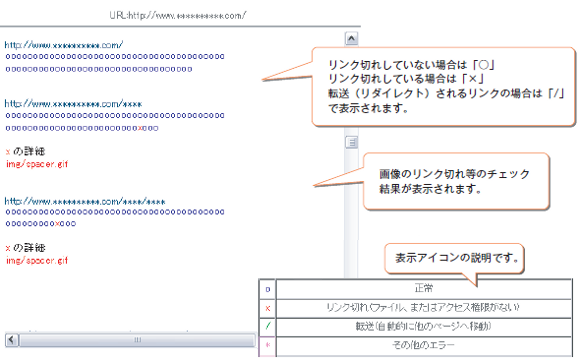
Task: Select the 転送 legend row text
Action: [x=423, y=326]
